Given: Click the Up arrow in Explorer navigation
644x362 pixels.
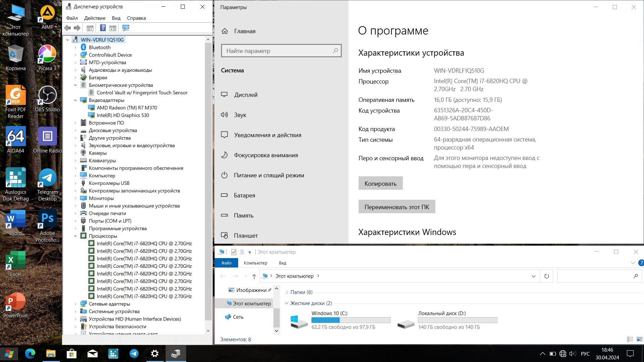Looking at the screenshot, I should pyautogui.click(x=254, y=276).
